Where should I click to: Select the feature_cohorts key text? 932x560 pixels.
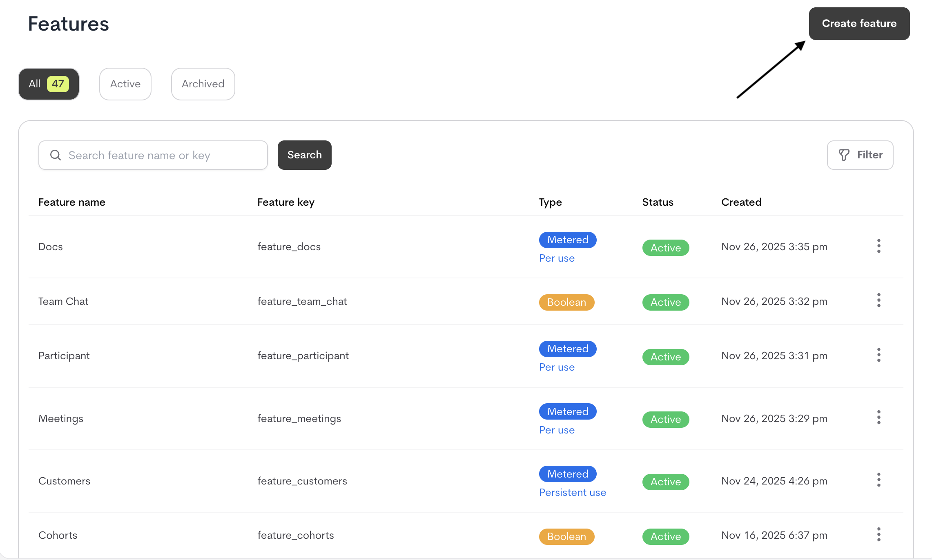pyautogui.click(x=295, y=535)
